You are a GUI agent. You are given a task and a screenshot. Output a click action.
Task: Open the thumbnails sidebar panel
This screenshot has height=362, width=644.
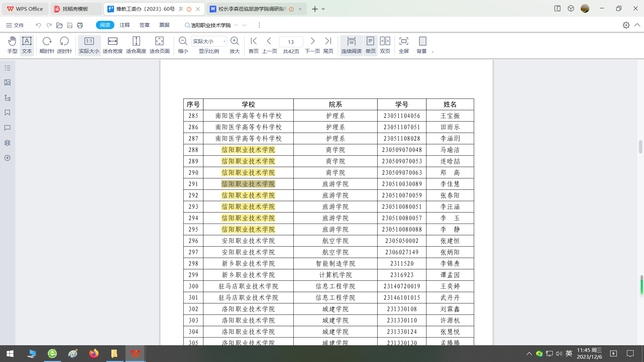click(7, 82)
